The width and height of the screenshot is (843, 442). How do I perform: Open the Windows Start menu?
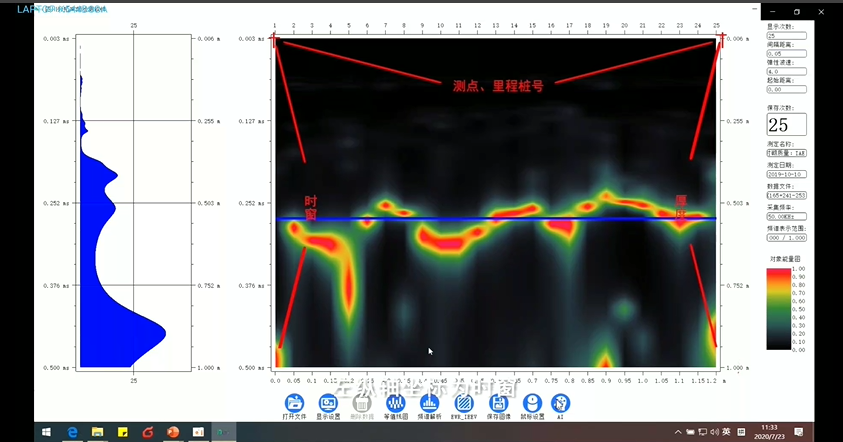tap(46, 432)
